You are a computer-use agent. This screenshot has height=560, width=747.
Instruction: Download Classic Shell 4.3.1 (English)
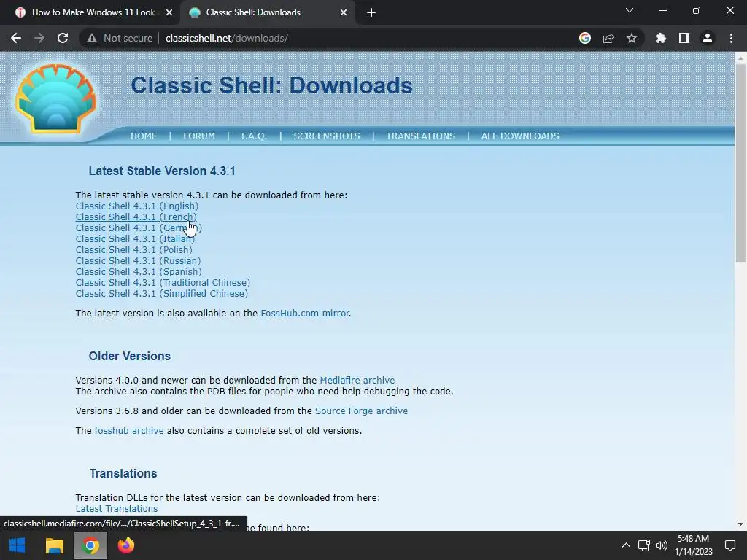[x=136, y=206]
